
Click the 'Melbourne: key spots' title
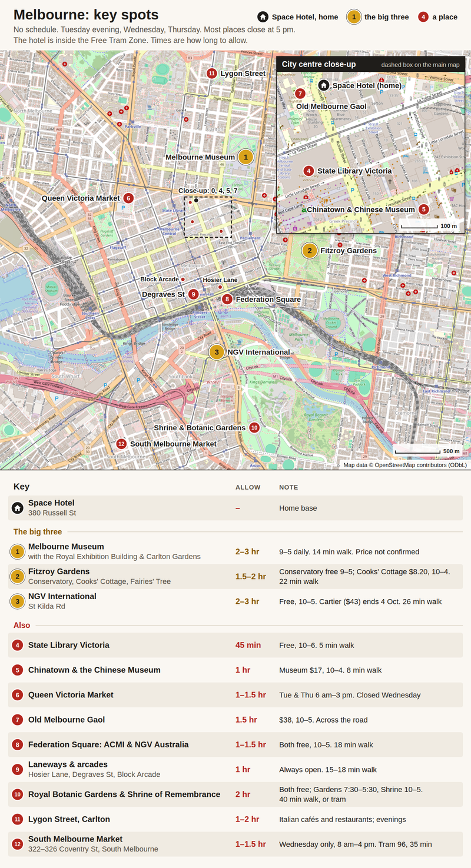pos(86,15)
